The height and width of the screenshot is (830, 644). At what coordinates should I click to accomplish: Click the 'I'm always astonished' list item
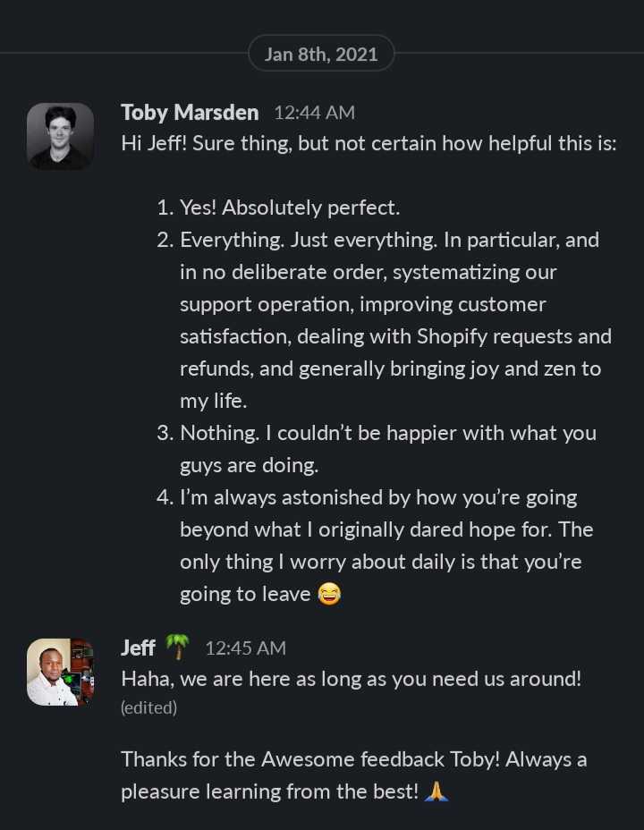tap(375, 546)
